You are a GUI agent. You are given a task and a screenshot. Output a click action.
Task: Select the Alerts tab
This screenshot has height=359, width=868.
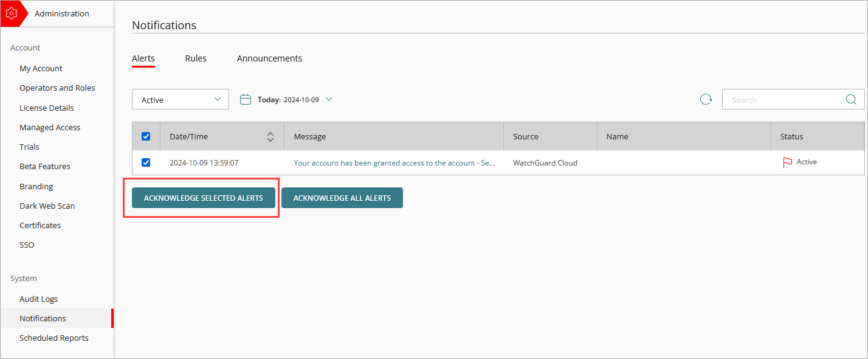point(143,58)
